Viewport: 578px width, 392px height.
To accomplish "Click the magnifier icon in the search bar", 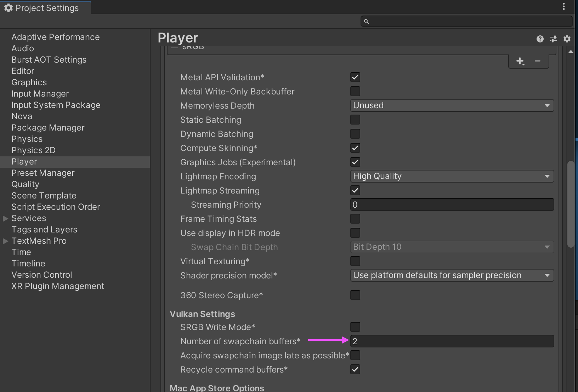I will (367, 21).
